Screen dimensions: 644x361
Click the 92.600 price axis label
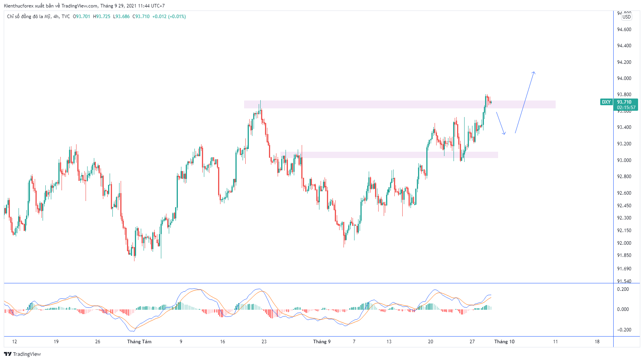click(624, 193)
